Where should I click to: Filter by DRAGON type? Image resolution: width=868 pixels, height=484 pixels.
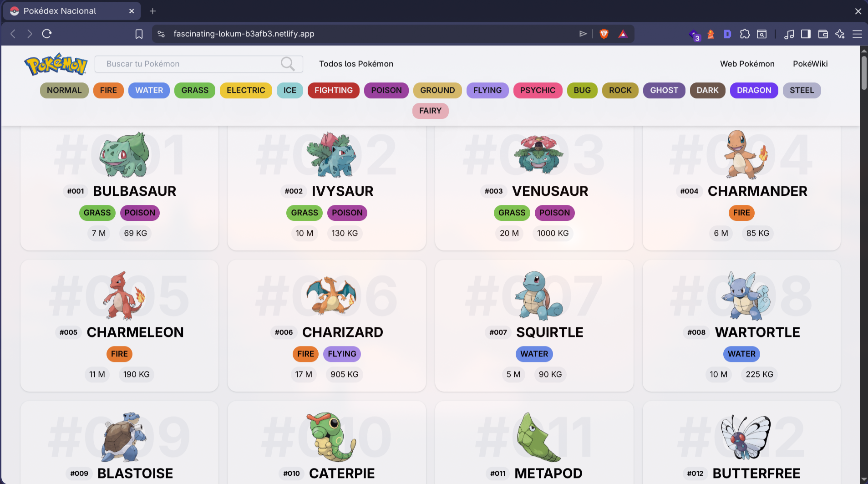[x=754, y=90]
